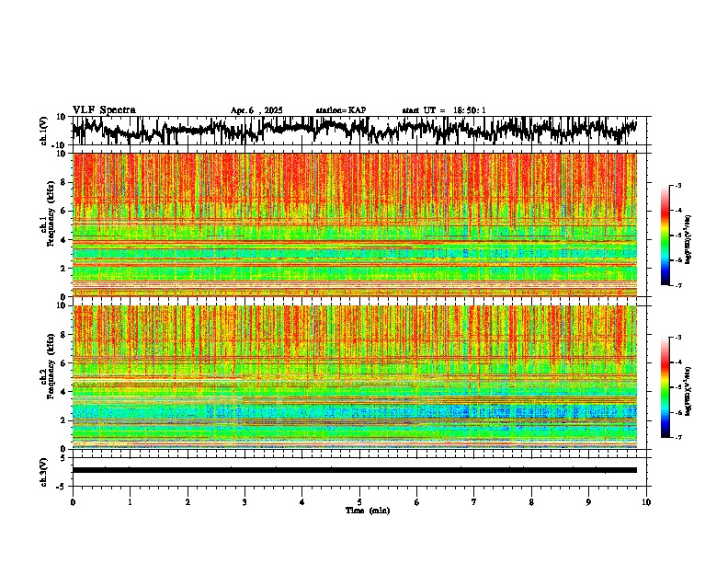Click the "5" tick on ch.3(V) axis
The width and height of the screenshot is (728, 563).
[63, 458]
